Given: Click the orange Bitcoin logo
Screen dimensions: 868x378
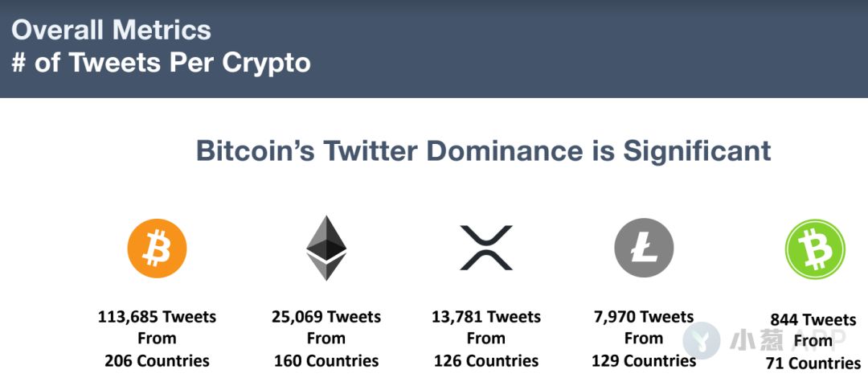Looking at the screenshot, I should click(158, 249).
